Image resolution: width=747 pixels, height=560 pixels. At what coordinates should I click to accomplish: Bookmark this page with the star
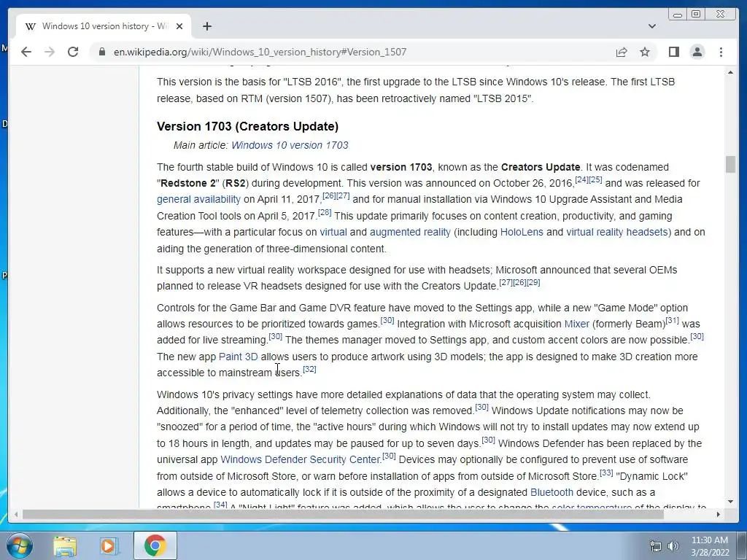[x=645, y=52]
